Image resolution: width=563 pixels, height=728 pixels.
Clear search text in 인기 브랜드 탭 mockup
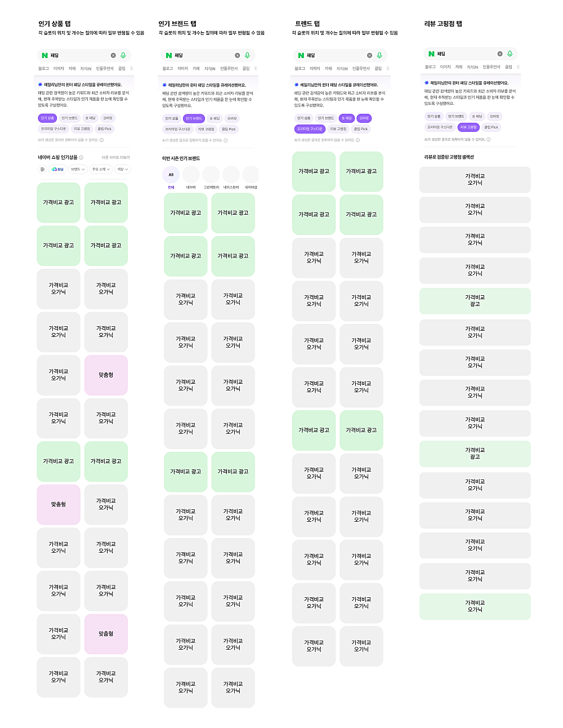coord(237,55)
